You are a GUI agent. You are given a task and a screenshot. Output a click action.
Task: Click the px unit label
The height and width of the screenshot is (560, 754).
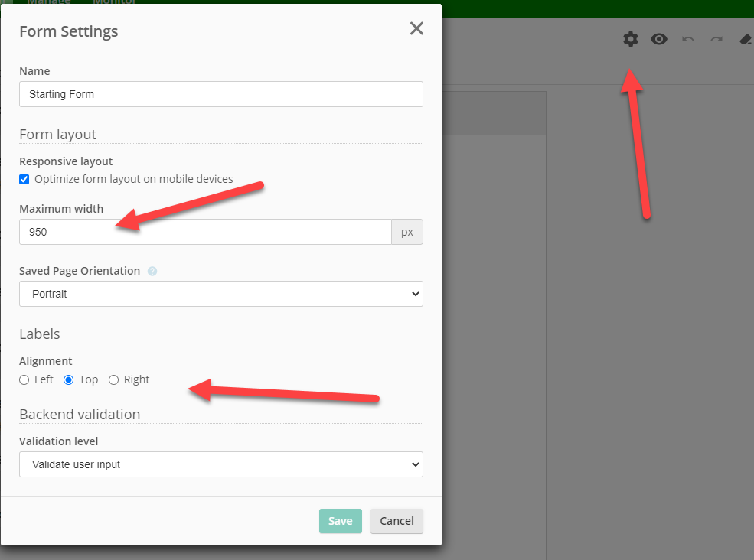click(407, 232)
